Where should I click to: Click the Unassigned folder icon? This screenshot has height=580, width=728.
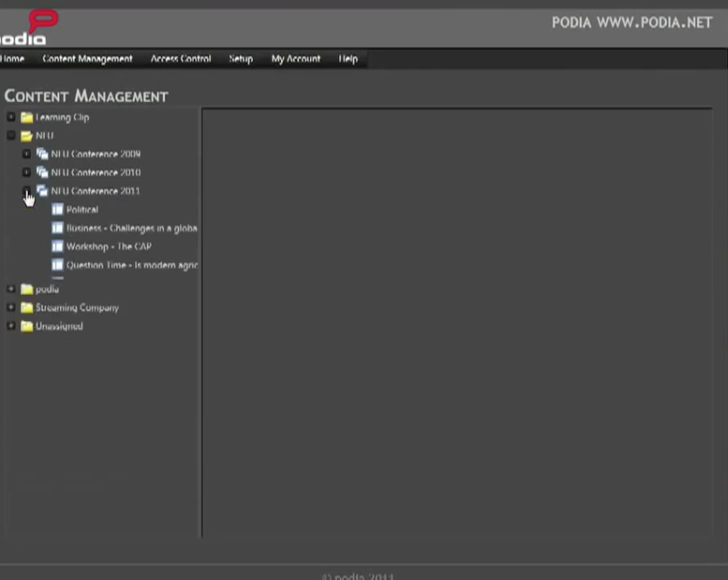pyautogui.click(x=27, y=326)
